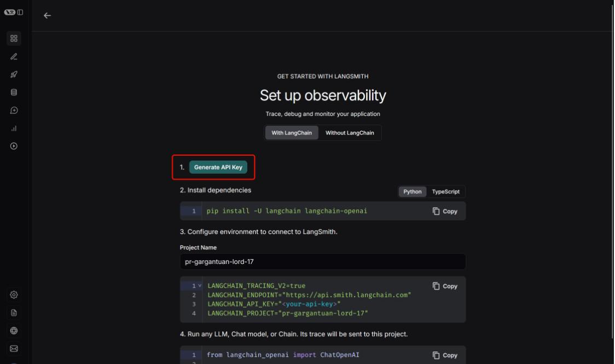Collapse the fold arrow on line 1 of env block
Image resolution: width=615 pixels, height=364 pixels.
click(200, 286)
